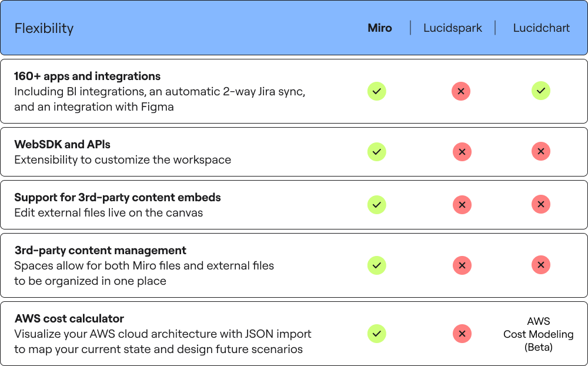588x366 pixels.
Task: Click Miro checkmark for 3rd-party content embeds
Action: tap(377, 205)
